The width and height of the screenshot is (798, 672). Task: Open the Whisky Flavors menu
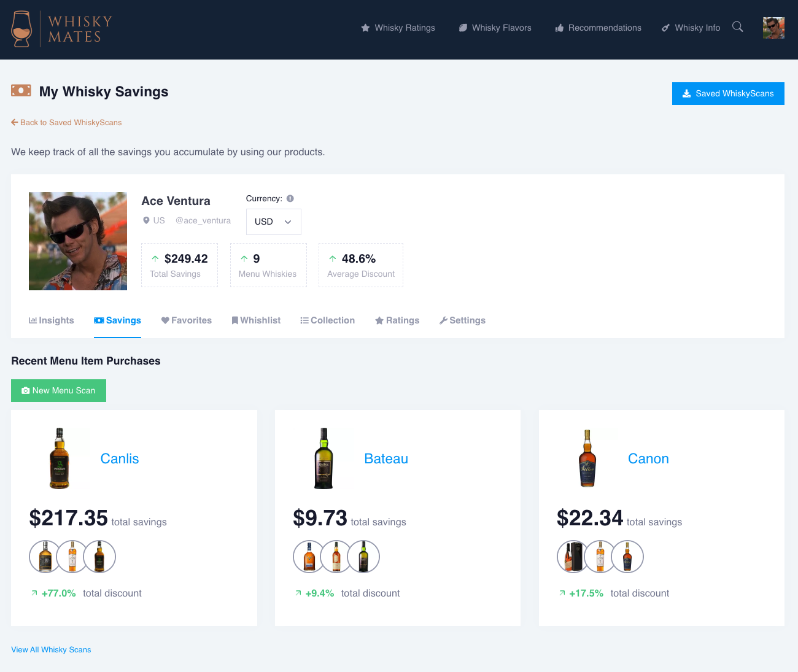(x=495, y=28)
